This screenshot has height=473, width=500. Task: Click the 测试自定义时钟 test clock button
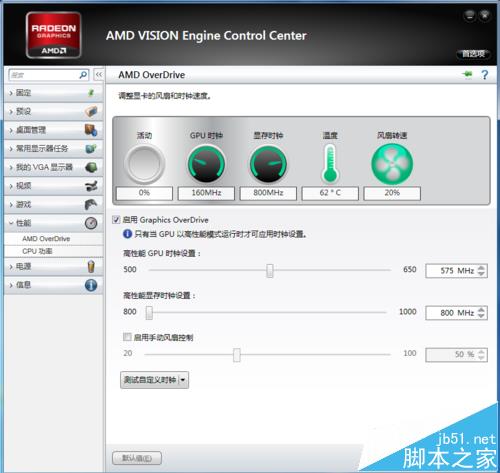[x=150, y=380]
